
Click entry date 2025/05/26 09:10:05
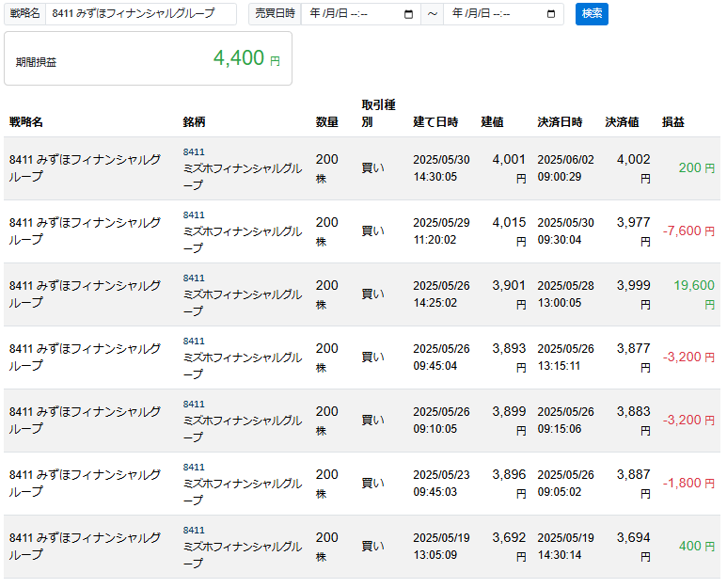point(441,421)
